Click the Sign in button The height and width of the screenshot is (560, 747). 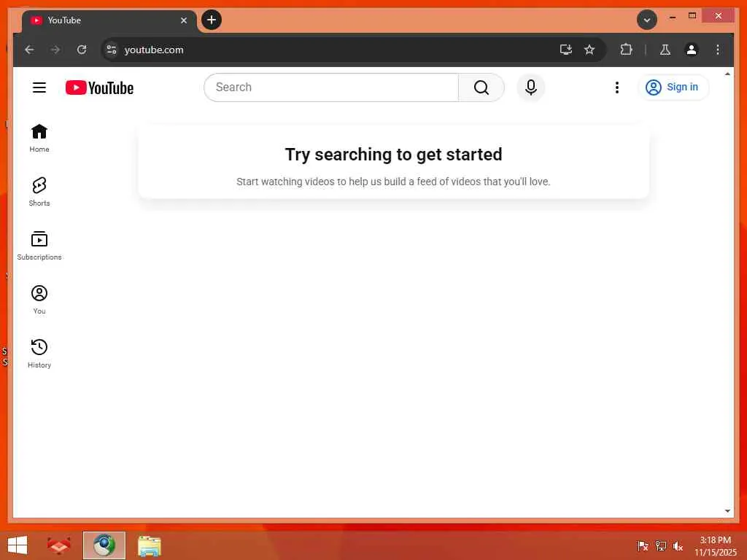pos(673,87)
